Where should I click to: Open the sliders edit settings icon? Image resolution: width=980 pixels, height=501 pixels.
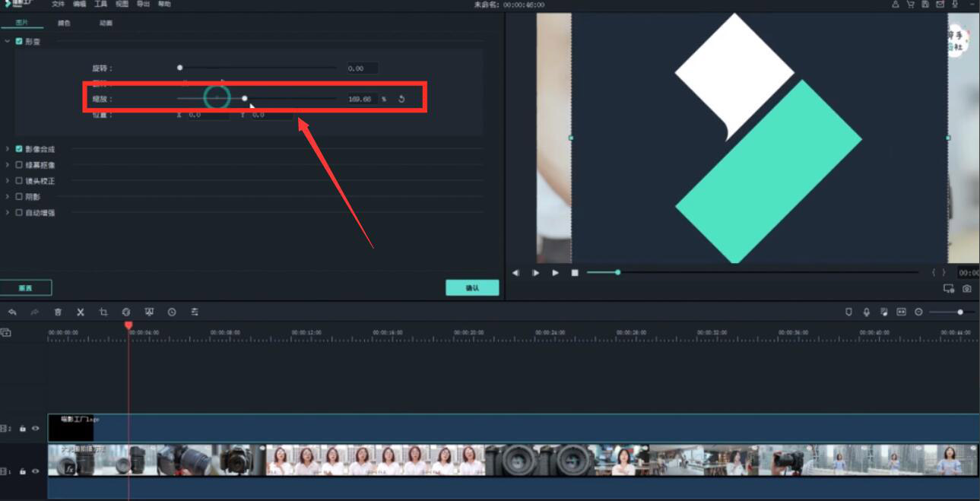195,312
